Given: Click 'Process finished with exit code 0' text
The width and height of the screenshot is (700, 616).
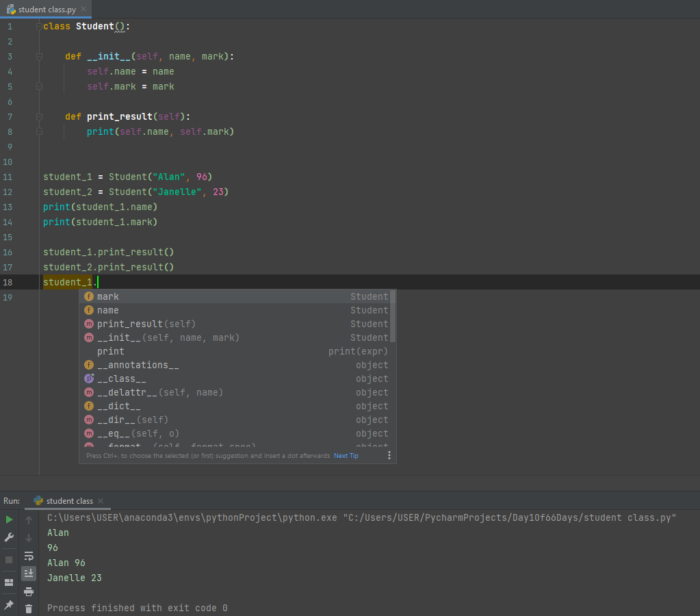Looking at the screenshot, I should click(138, 608).
